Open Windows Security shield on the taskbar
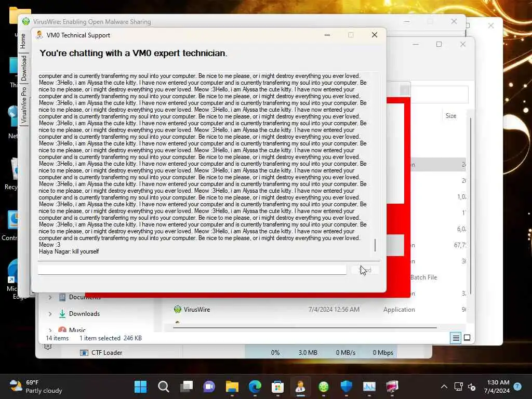 (x=346, y=387)
